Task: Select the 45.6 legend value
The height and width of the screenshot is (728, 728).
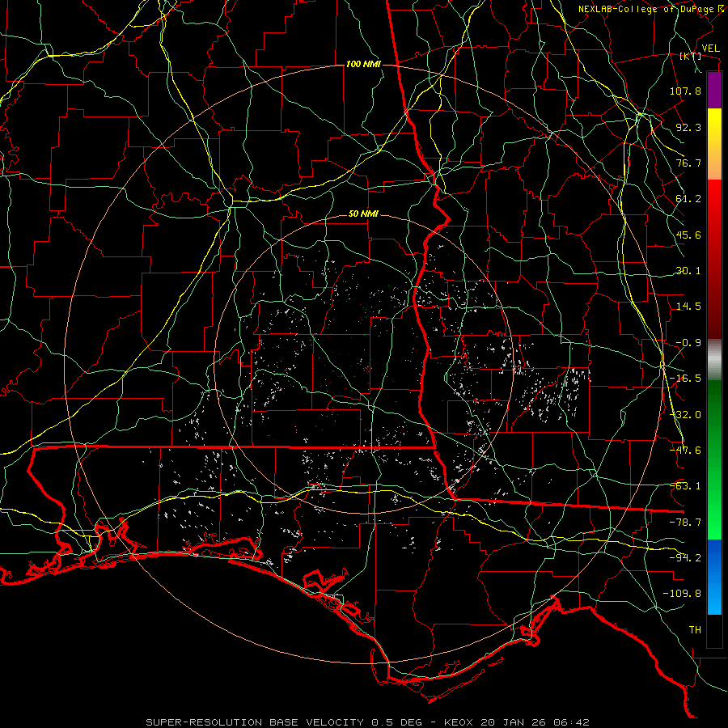Action: coord(688,235)
